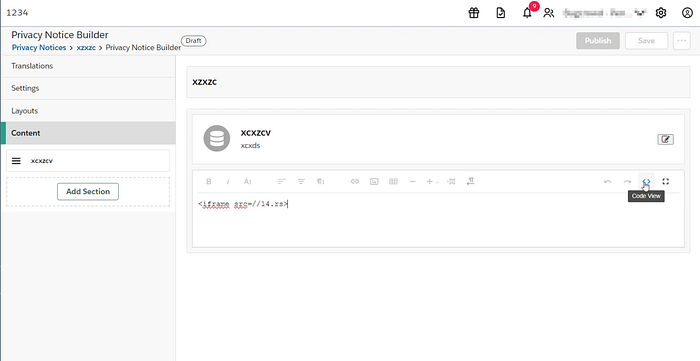Open the user profile icon
Screen dimensions: 700x361
coord(688,13)
